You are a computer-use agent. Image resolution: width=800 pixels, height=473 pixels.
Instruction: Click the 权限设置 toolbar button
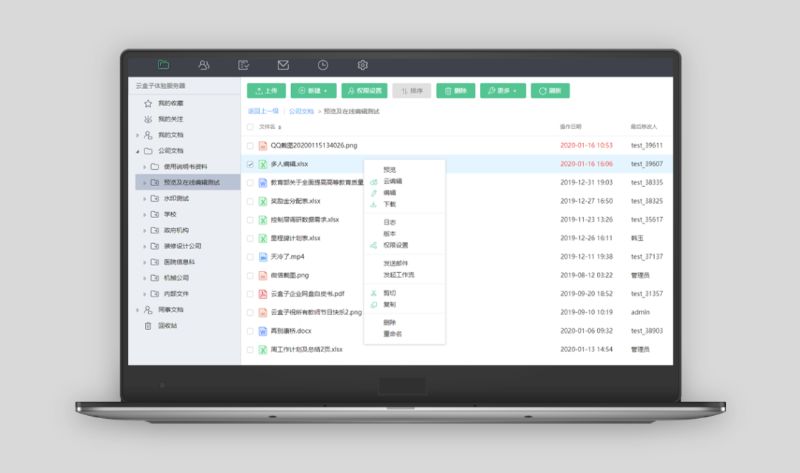pos(364,91)
